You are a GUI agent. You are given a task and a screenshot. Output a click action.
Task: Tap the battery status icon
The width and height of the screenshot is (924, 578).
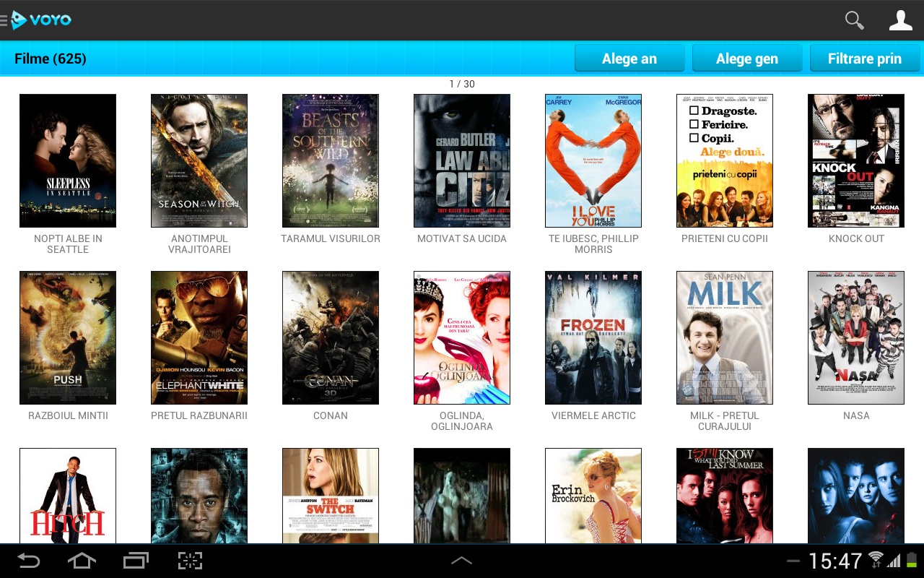(912, 560)
